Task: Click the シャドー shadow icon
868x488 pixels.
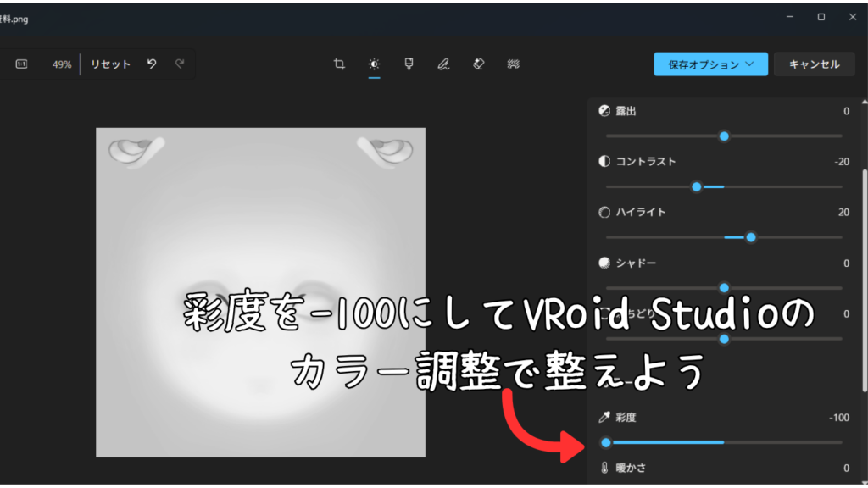Action: [604, 263]
